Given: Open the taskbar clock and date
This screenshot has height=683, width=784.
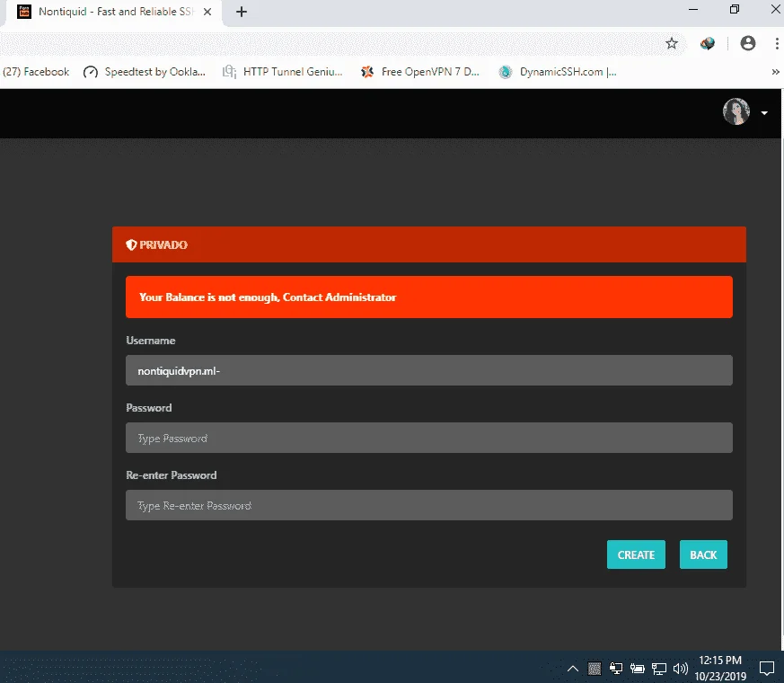Looking at the screenshot, I should tap(720, 668).
